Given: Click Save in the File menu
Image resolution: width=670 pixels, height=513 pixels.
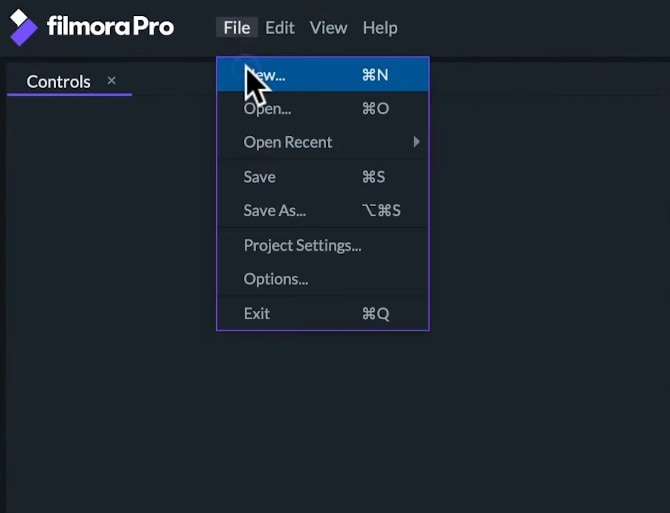Looking at the screenshot, I should pos(260,177).
